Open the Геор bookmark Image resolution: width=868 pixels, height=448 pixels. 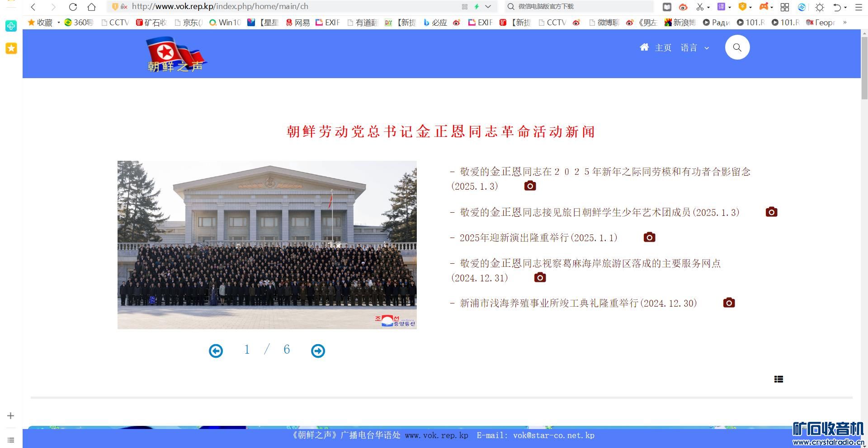[x=821, y=23]
